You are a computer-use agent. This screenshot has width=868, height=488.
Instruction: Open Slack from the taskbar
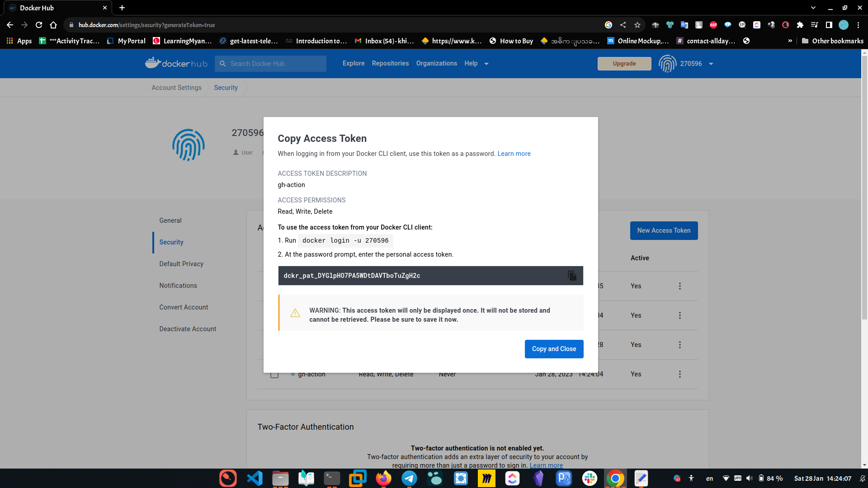pos(590,478)
